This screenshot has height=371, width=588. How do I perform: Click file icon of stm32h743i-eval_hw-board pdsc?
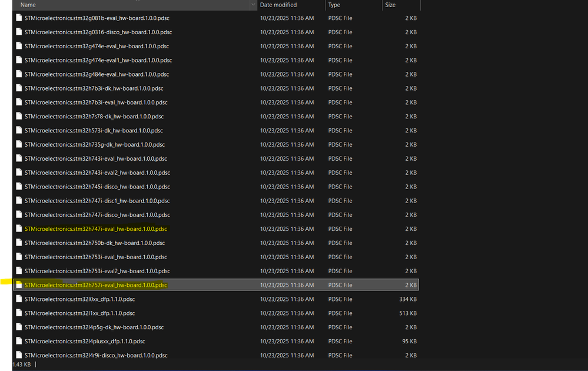tap(19, 158)
